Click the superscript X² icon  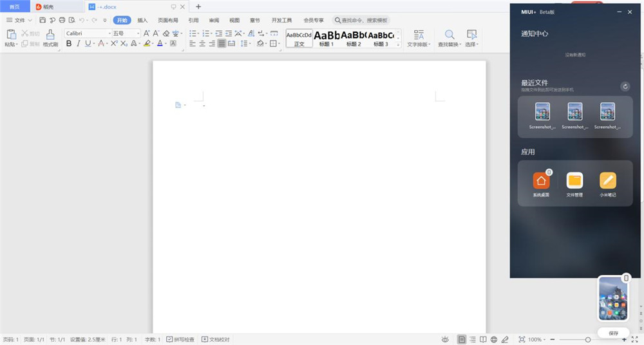coord(114,44)
